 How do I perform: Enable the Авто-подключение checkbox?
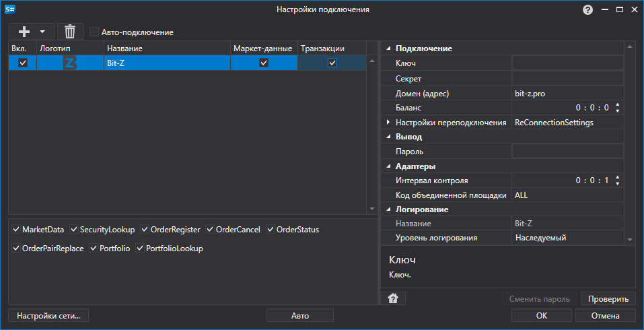[x=94, y=32]
